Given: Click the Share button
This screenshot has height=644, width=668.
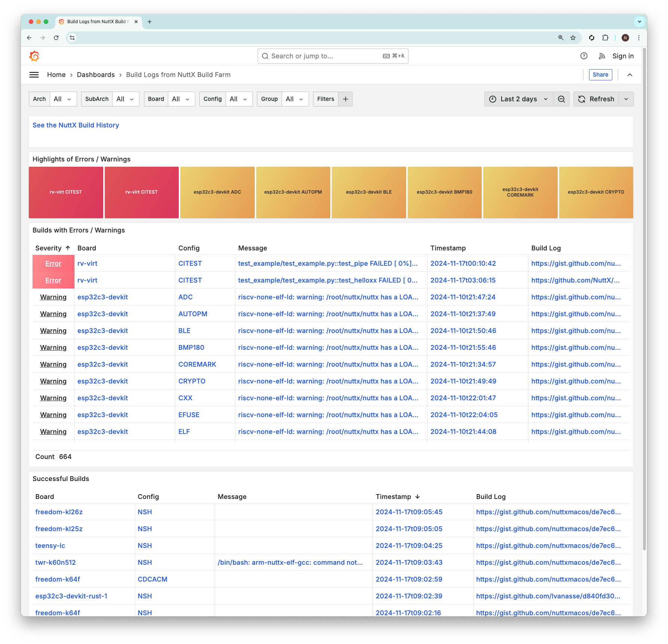Looking at the screenshot, I should (x=601, y=75).
